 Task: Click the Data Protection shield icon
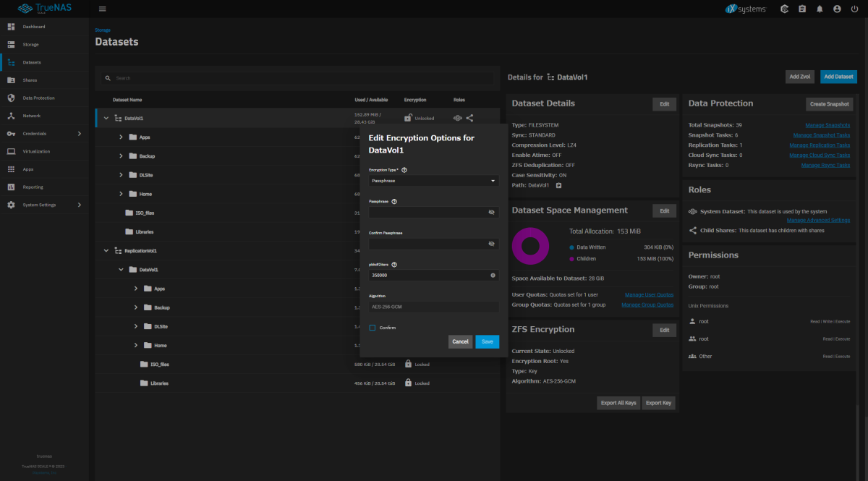tap(11, 98)
